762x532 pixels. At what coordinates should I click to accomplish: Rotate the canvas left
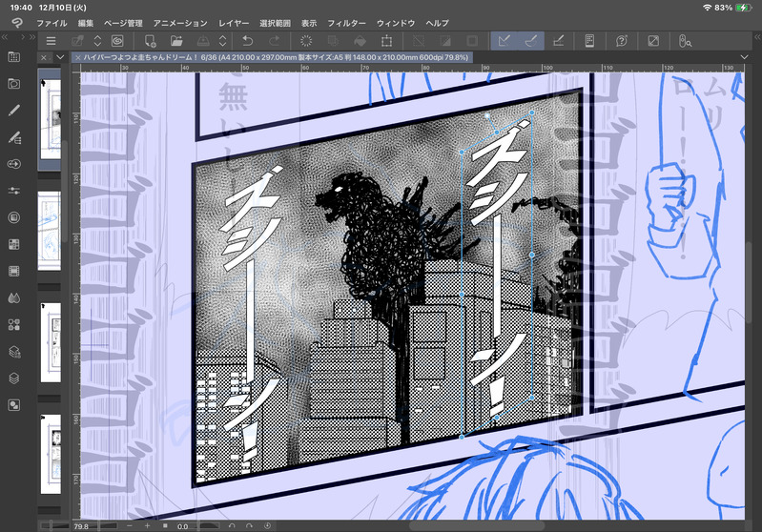click(x=232, y=525)
